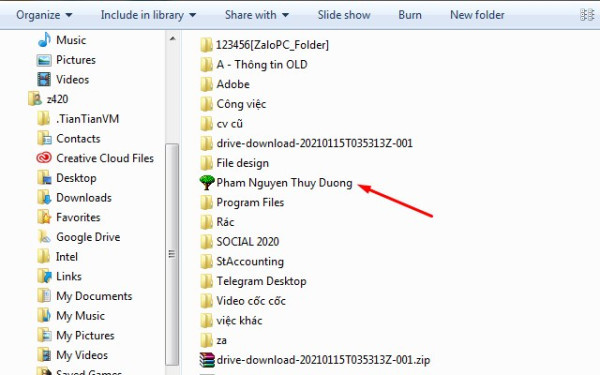Click sidebar scrollbar up arrow

coord(172,39)
